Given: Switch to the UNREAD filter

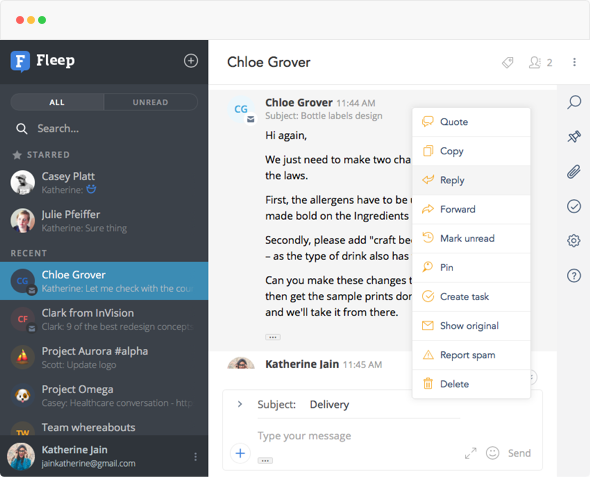Looking at the screenshot, I should (151, 102).
